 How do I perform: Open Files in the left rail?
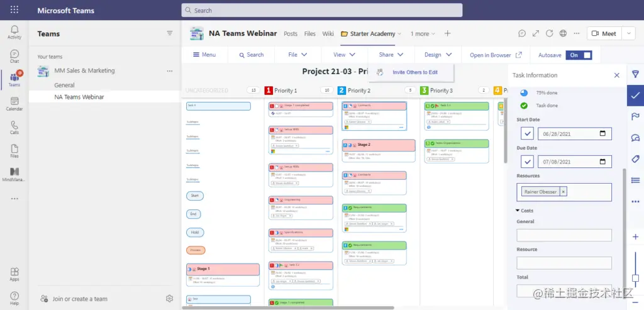pos(14,151)
